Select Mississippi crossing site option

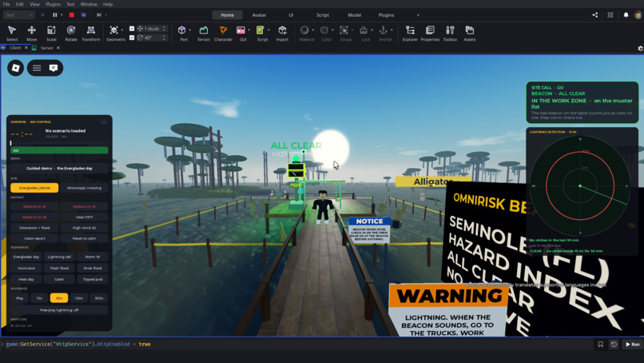84,188
